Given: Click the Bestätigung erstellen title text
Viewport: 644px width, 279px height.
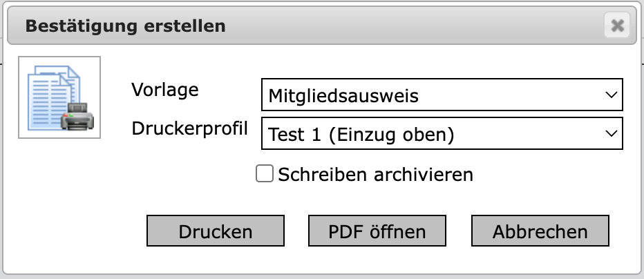Looking at the screenshot, I should tap(125, 26).
